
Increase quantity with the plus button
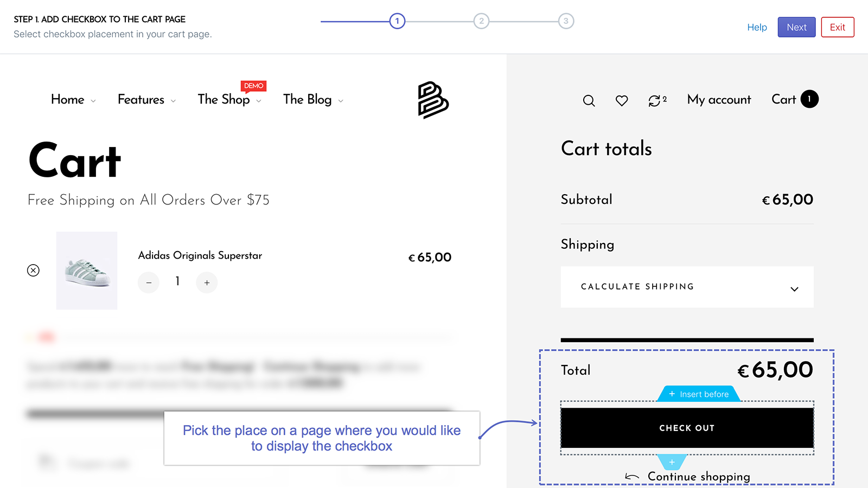207,282
